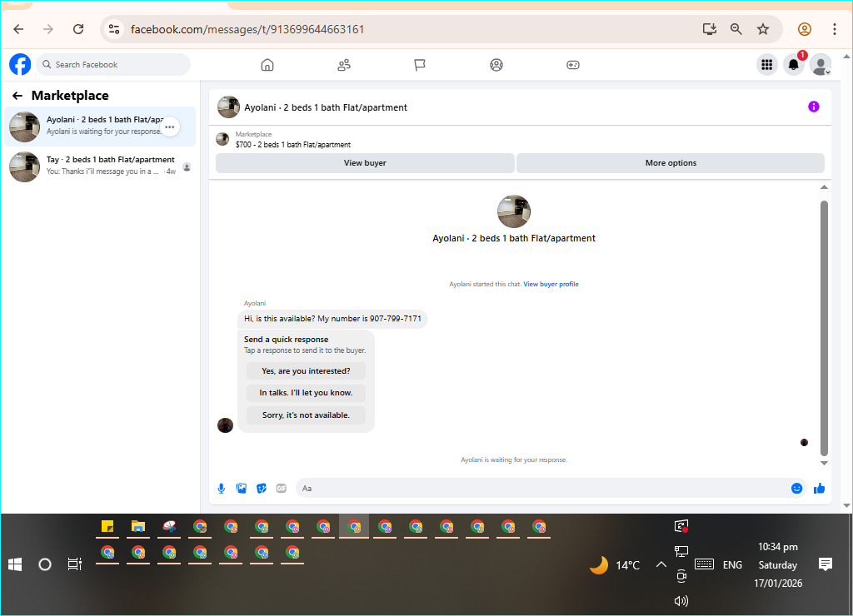Click the chat scrollbar down arrow
Viewport: 853px width, 616px height.
[x=824, y=463]
